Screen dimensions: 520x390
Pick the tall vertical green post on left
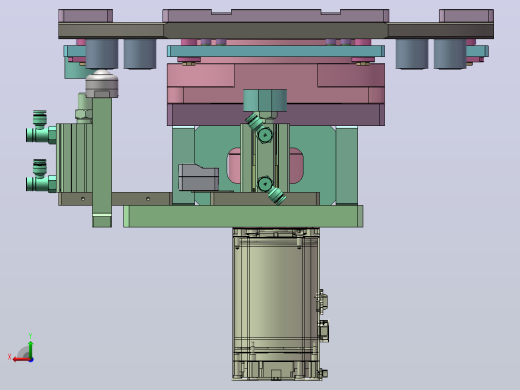click(x=102, y=162)
